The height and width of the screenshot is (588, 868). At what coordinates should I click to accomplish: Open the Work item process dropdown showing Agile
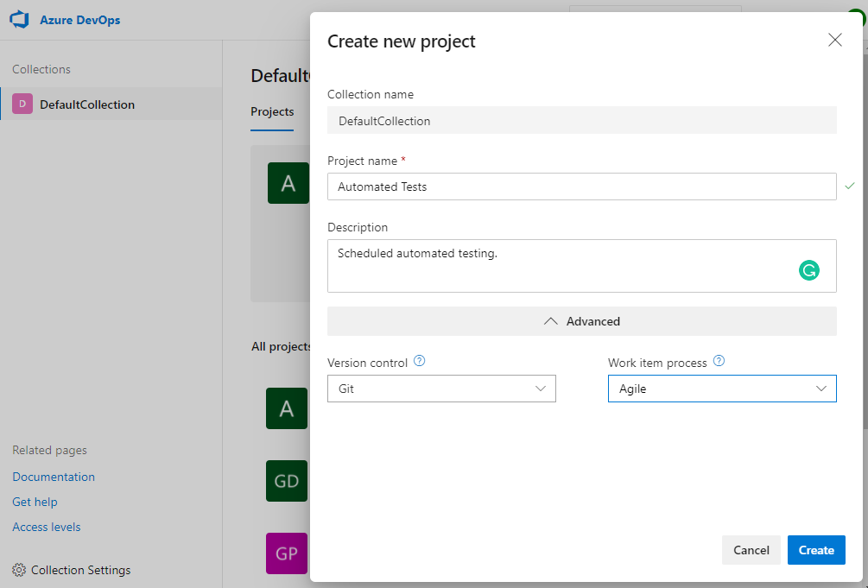722,389
